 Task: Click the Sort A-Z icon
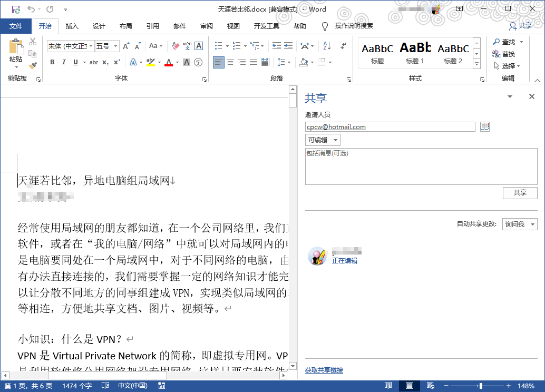(x=326, y=46)
